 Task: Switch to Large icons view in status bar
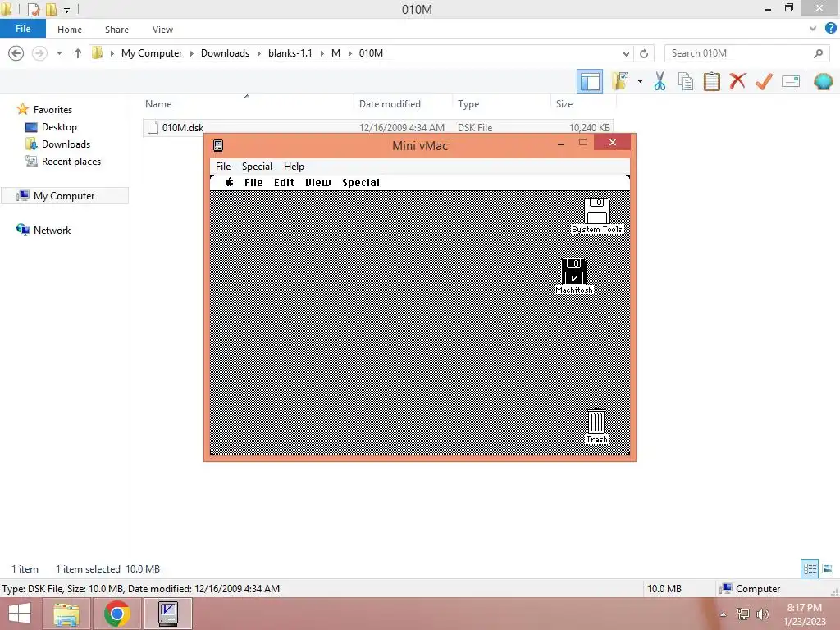828,568
